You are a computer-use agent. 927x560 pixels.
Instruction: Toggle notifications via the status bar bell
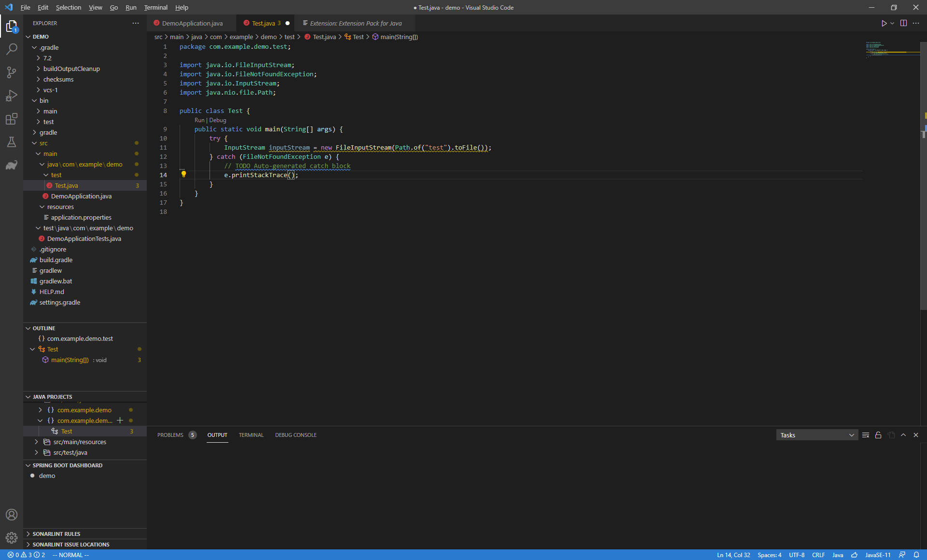click(916, 555)
